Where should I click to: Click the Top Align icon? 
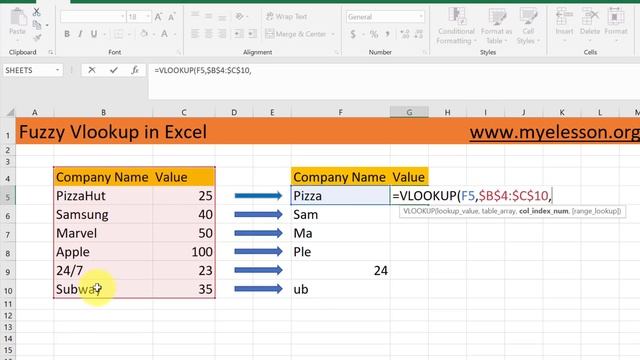click(x=195, y=16)
